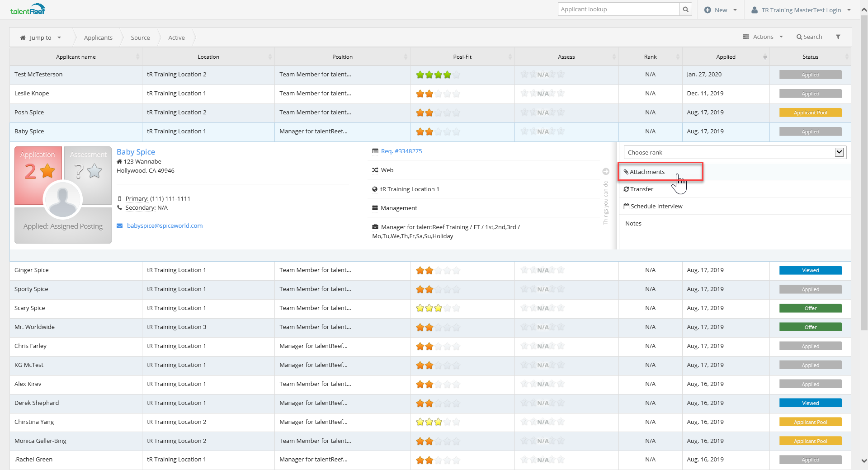868x470 pixels.
Task: Expand the Actions dropdown menu
Action: [x=763, y=37]
